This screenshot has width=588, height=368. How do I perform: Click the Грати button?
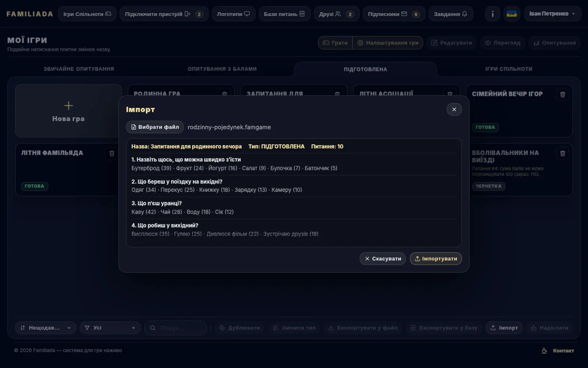click(x=335, y=43)
